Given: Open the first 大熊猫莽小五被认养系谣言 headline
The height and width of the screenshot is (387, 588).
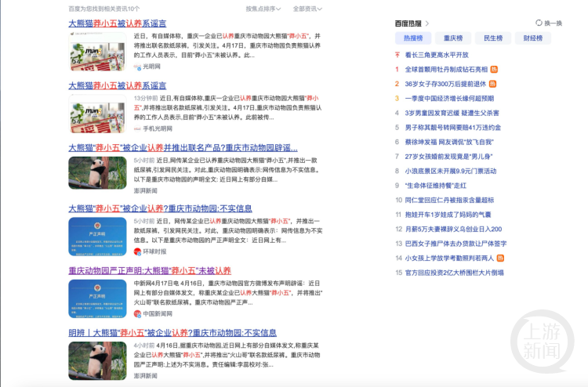Looking at the screenshot, I should coord(118,24).
